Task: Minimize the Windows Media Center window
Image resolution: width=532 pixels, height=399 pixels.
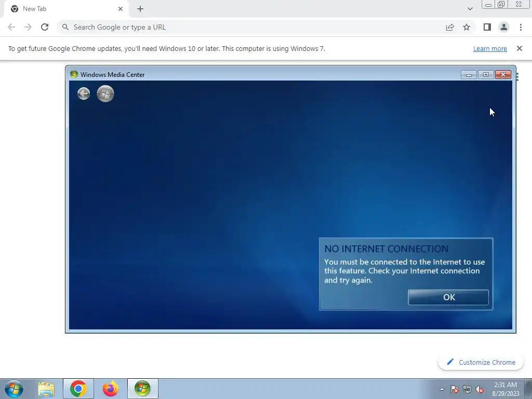Action: pos(469,75)
